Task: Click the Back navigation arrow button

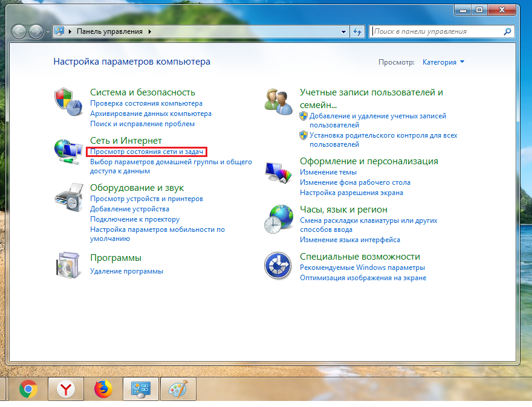Action: [19, 31]
